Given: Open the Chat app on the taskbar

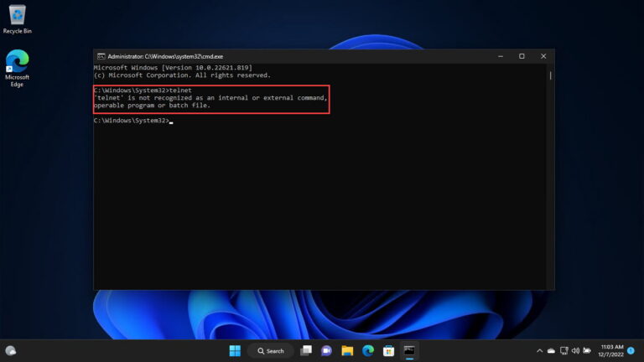Looking at the screenshot, I should coord(326,350).
